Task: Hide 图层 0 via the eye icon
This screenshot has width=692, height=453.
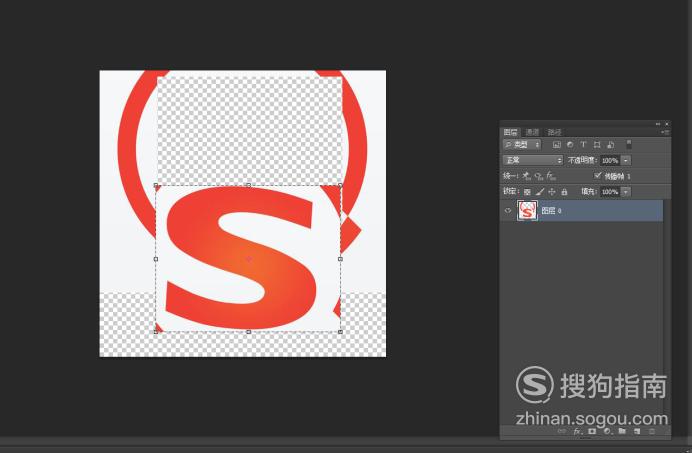Action: point(508,211)
